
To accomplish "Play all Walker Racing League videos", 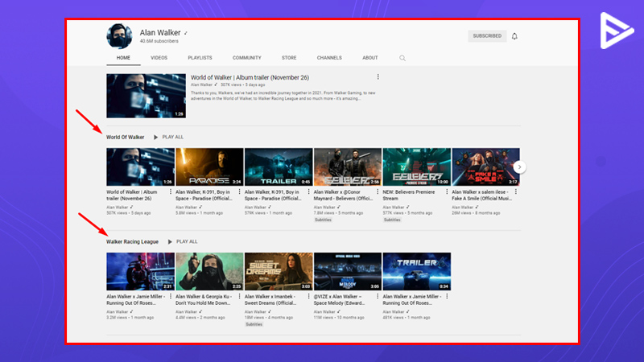I will click(x=183, y=242).
